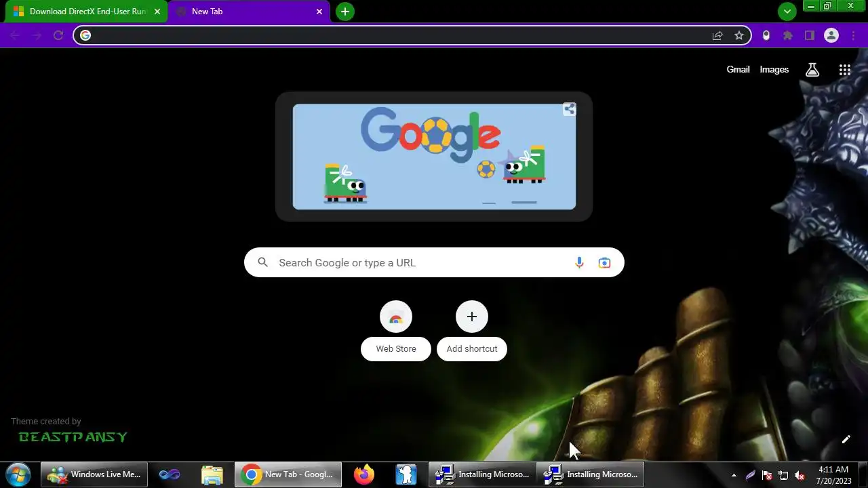Open the white figure app on the taskbar
This screenshot has width=868, height=488.
coord(406,474)
